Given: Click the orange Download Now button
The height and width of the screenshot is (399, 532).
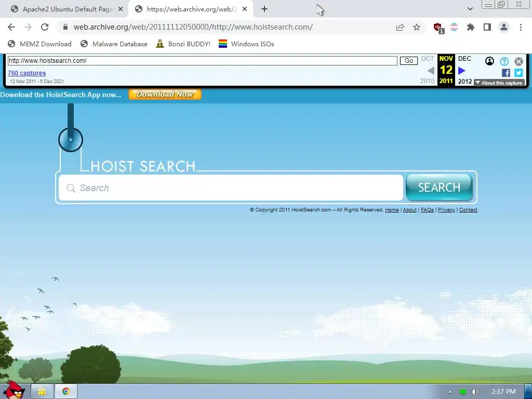Looking at the screenshot, I should (x=165, y=95).
